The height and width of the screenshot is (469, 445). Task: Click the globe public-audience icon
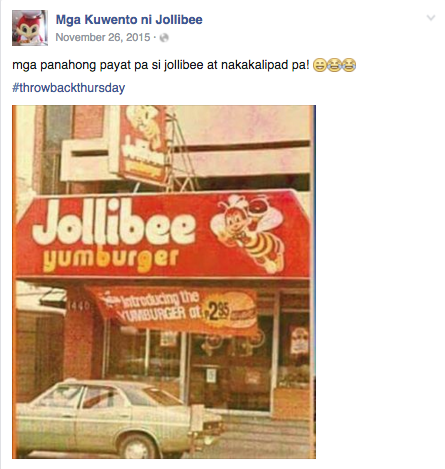click(164, 38)
